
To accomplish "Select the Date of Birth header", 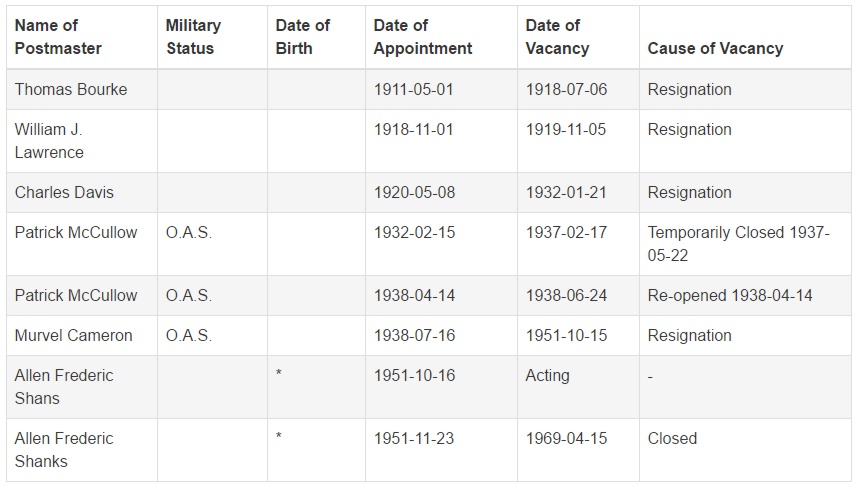I will tap(303, 37).
